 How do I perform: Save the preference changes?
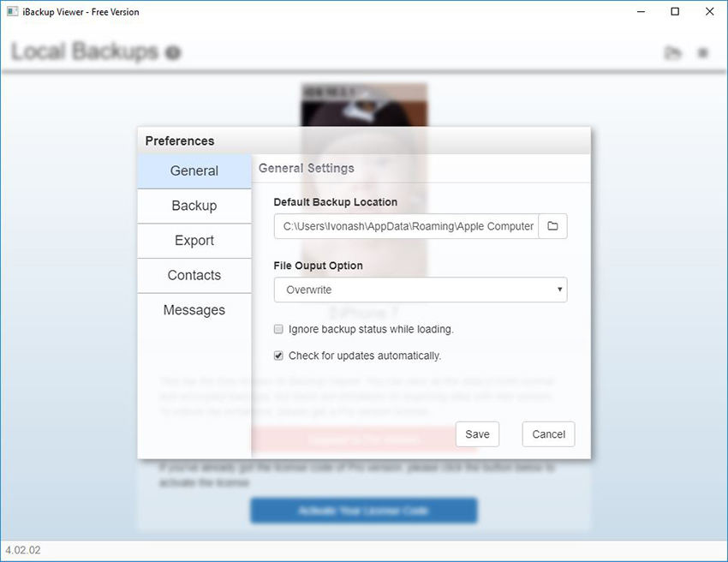pos(477,434)
